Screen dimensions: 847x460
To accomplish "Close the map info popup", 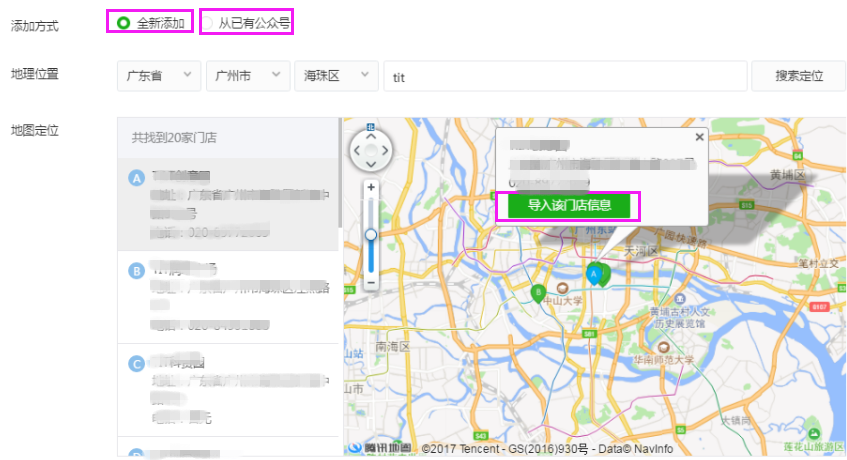I will (699, 137).
